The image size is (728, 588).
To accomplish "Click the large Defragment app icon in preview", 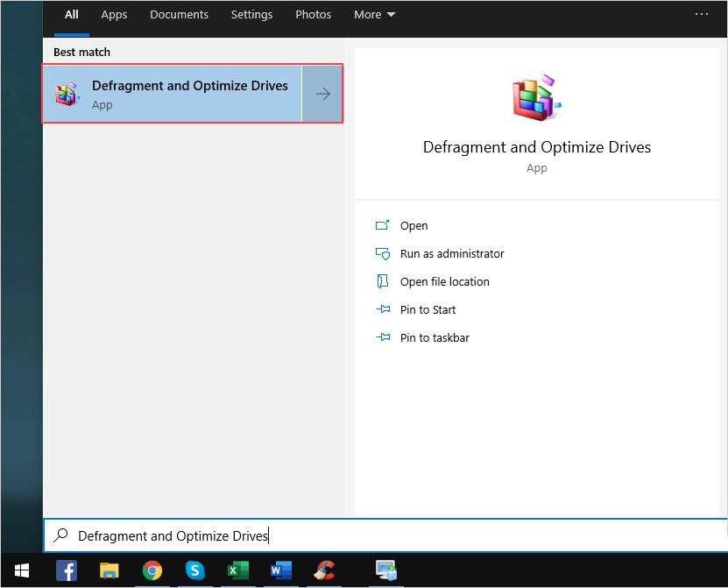I will (536, 97).
